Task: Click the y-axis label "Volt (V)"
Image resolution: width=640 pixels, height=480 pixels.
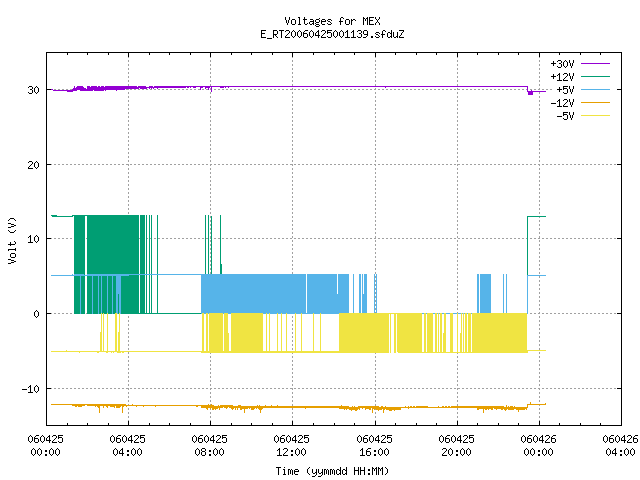Action: tap(12, 240)
